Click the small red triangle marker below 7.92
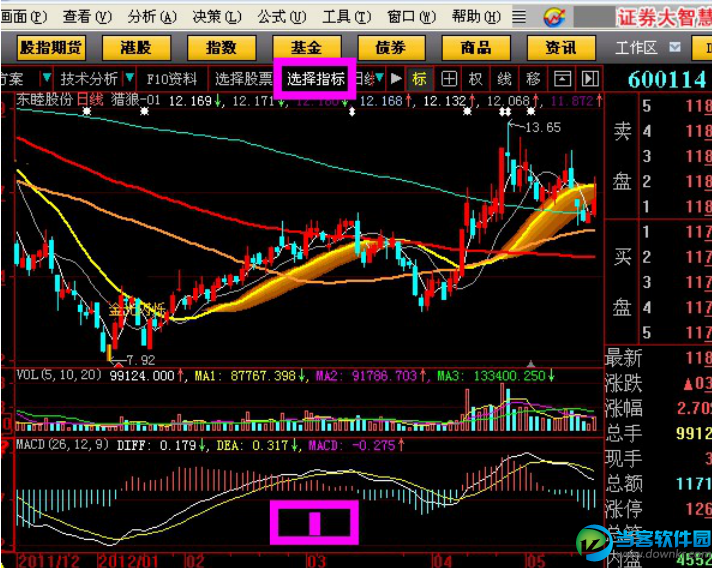Image resolution: width=712 pixels, height=568 pixels. [x=118, y=365]
